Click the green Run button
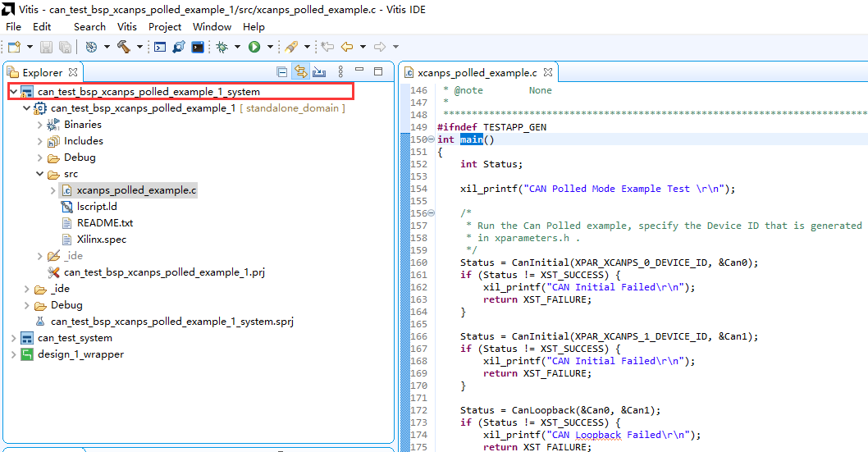 [254, 47]
